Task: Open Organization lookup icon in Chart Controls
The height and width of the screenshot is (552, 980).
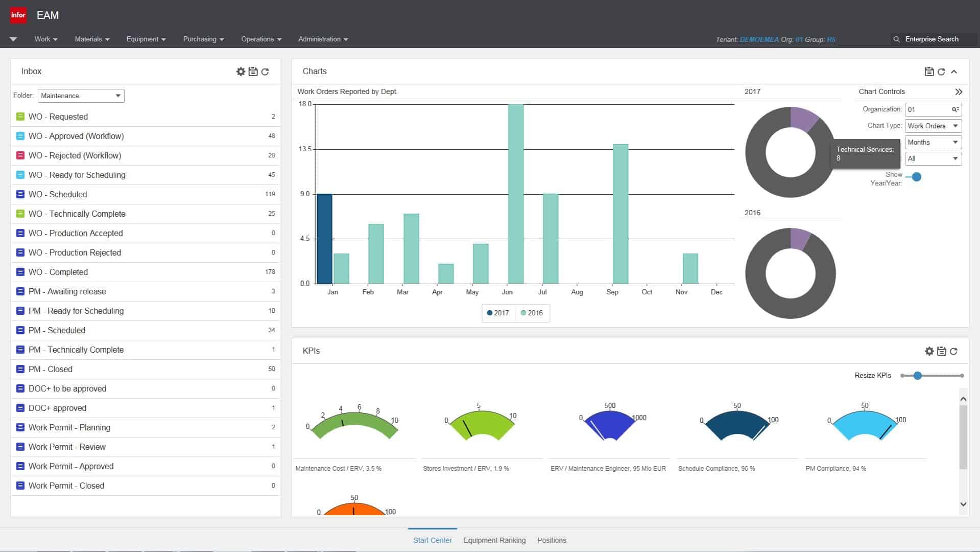Action: pyautogui.click(x=955, y=109)
